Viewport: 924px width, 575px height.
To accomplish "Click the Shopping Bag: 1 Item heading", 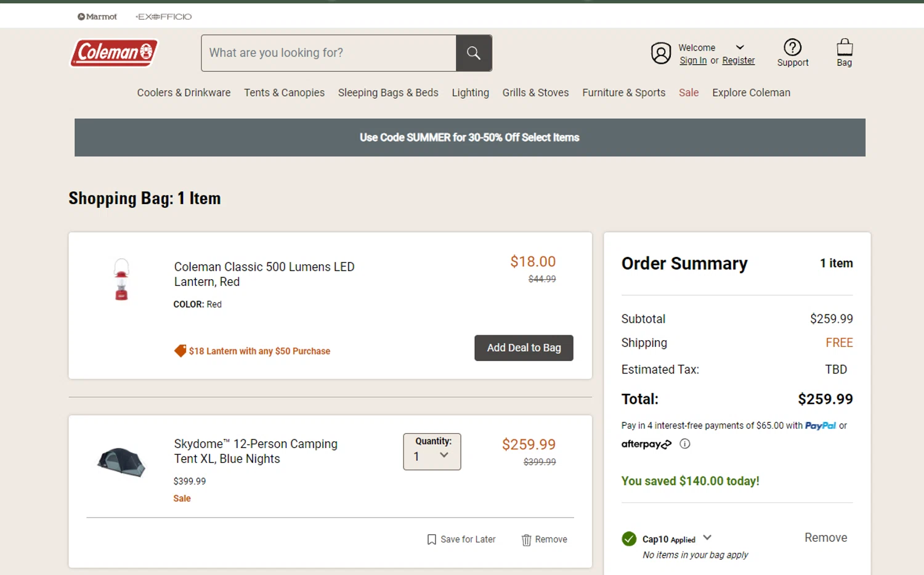I will pos(145,198).
